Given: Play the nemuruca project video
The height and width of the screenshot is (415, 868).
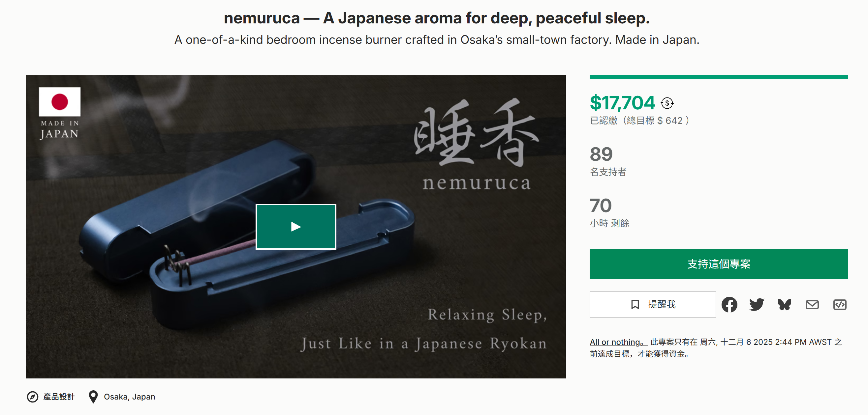Looking at the screenshot, I should tap(295, 227).
